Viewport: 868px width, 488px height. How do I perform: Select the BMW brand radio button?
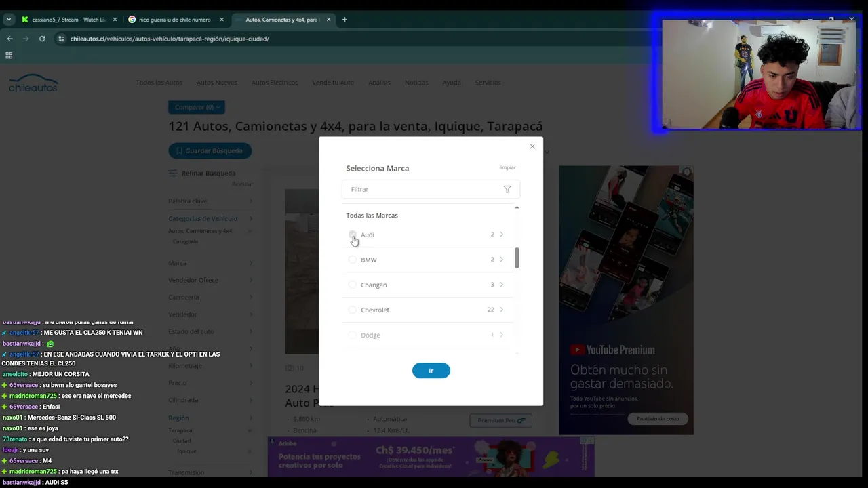click(352, 260)
